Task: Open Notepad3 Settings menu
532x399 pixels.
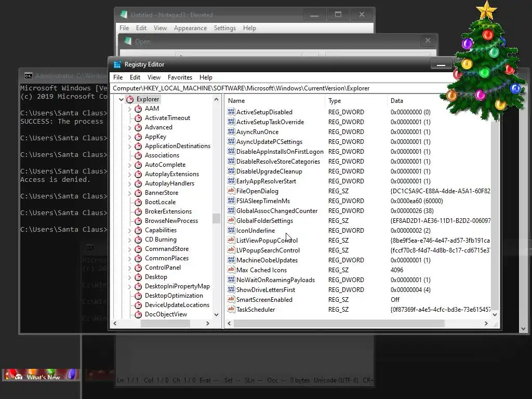Action: click(x=225, y=28)
